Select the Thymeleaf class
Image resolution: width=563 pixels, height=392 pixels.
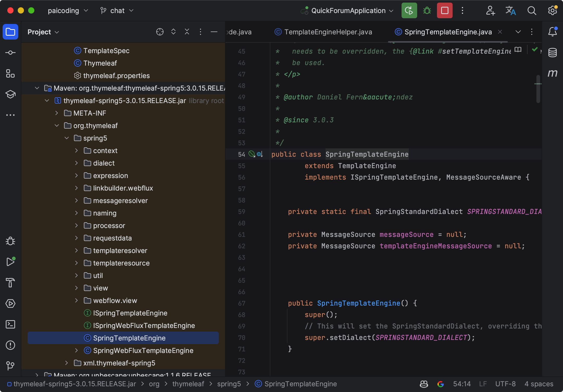tap(100, 63)
